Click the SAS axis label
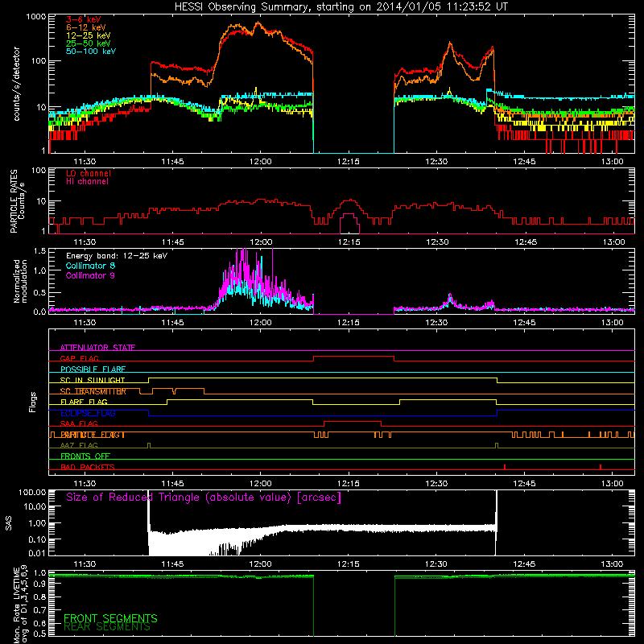The height and width of the screenshot is (644, 644). point(9,523)
